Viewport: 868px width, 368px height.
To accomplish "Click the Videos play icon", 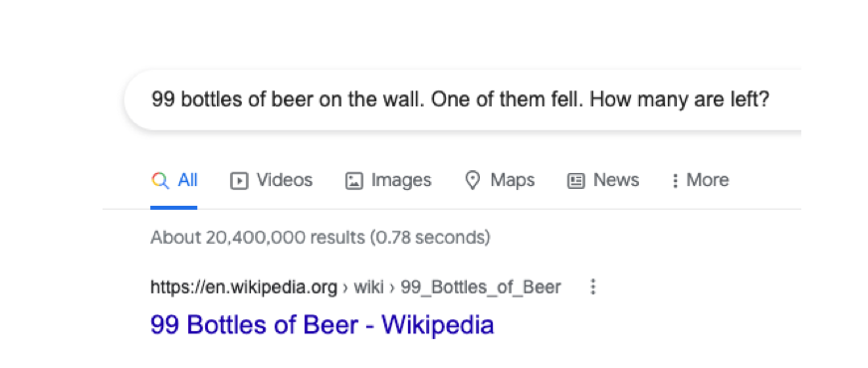I will click(239, 181).
